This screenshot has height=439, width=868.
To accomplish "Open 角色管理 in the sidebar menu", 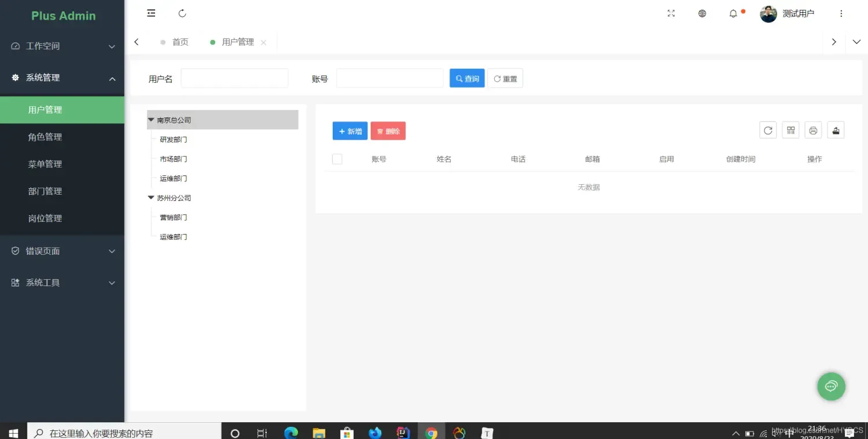I will click(45, 137).
